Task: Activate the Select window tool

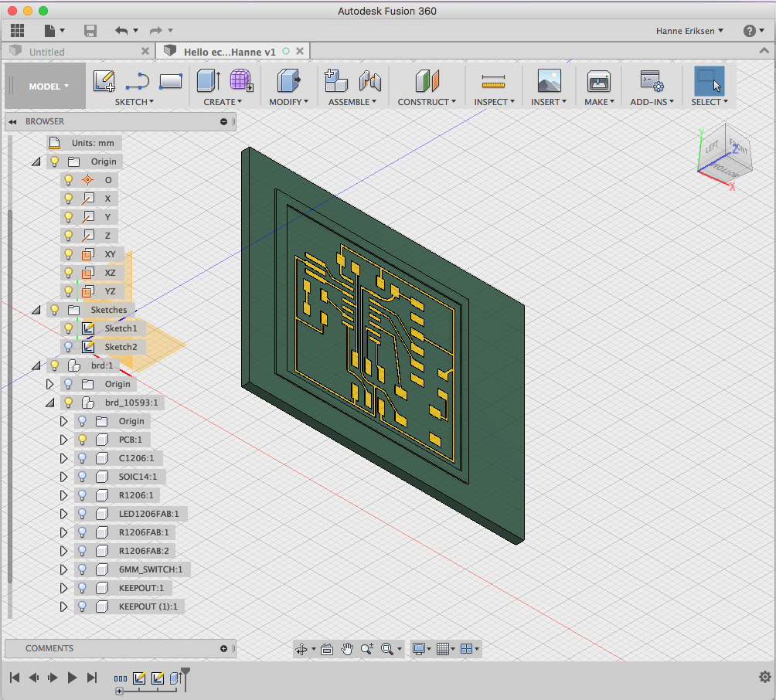Action: pyautogui.click(x=710, y=80)
